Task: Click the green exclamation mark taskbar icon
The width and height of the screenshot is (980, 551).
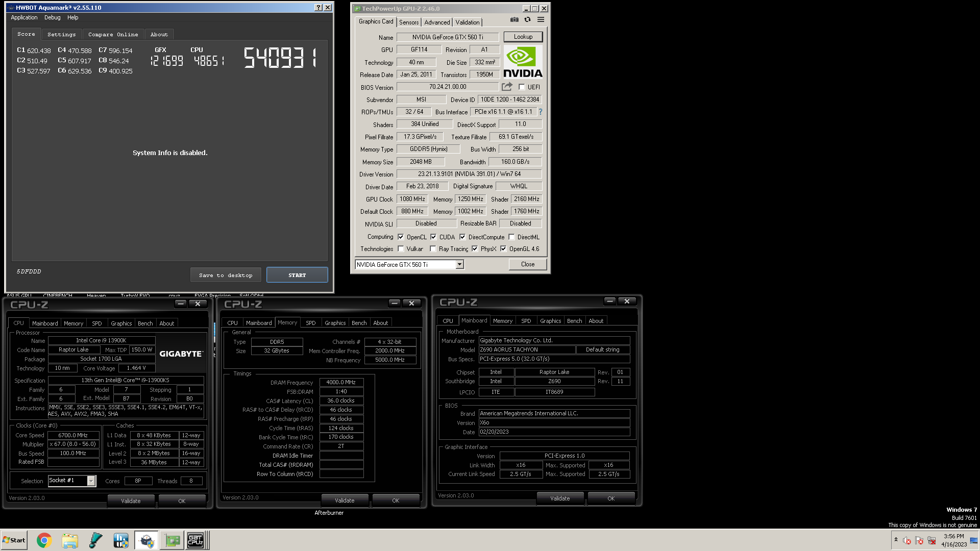Action: point(95,540)
